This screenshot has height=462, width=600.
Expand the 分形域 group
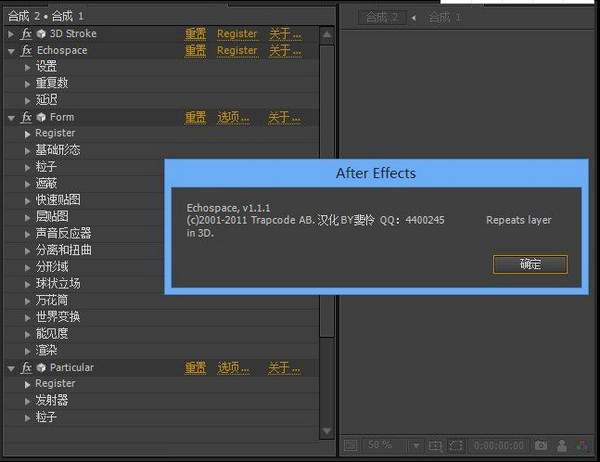click(x=28, y=268)
